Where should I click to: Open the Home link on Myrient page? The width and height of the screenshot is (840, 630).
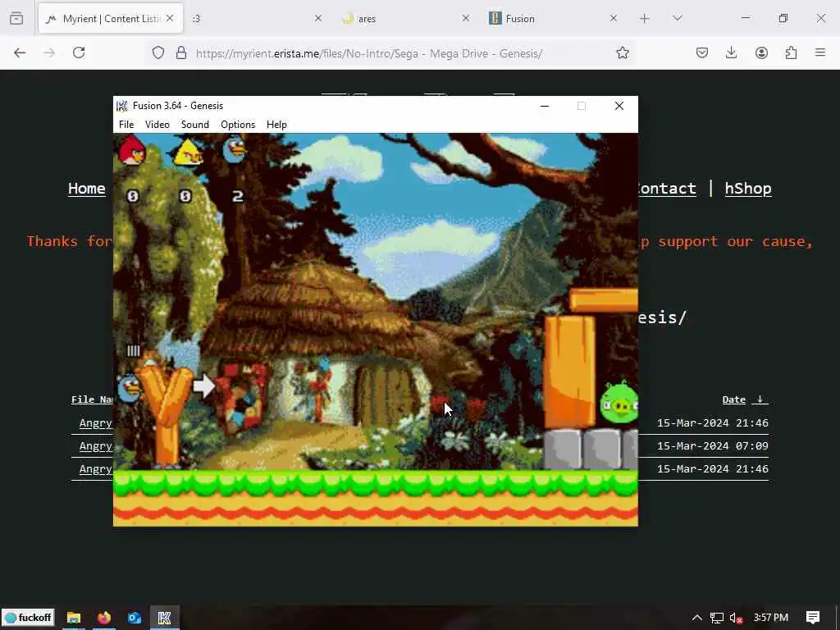tap(87, 189)
